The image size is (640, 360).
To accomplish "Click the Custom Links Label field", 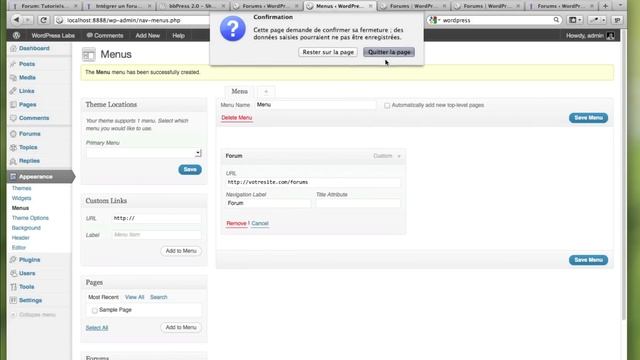I will point(157,235).
